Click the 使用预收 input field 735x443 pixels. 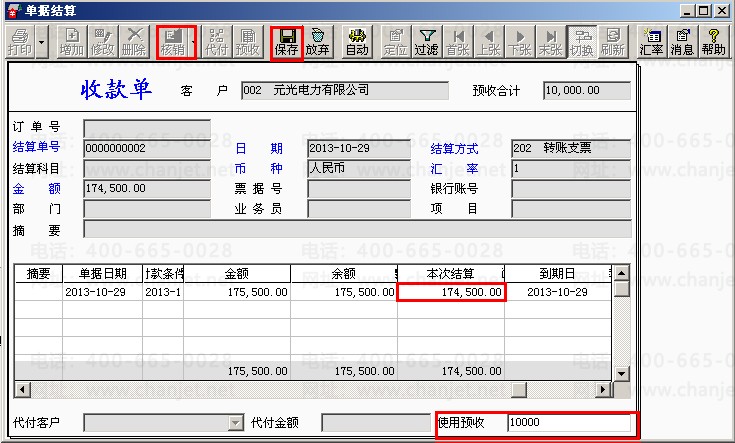tap(569, 423)
